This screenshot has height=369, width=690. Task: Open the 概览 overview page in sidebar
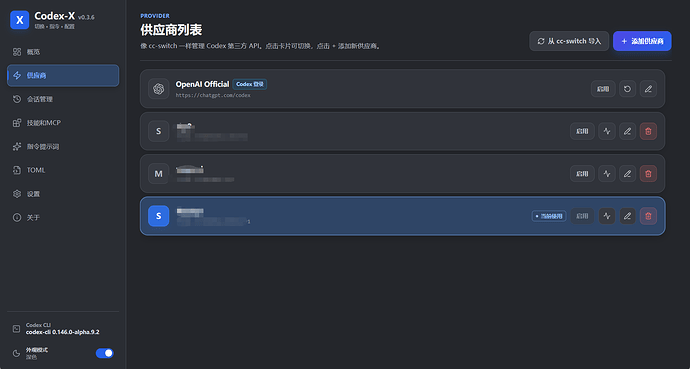pos(63,52)
